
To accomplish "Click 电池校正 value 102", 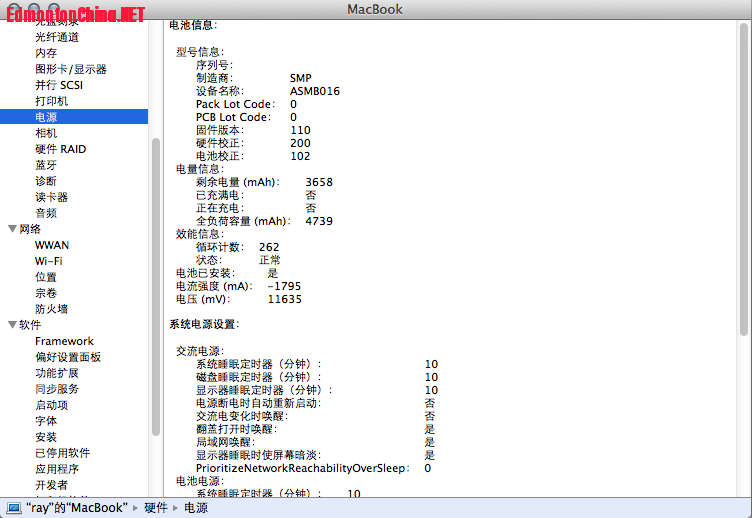I will [300, 156].
